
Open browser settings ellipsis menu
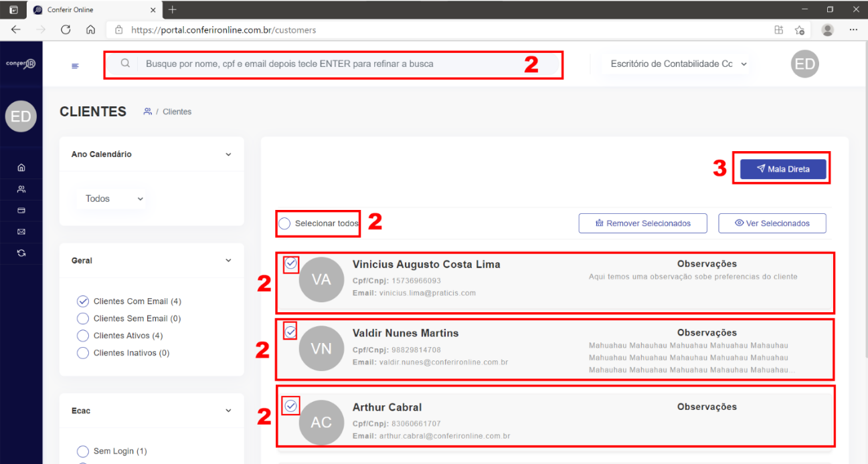[x=853, y=29]
